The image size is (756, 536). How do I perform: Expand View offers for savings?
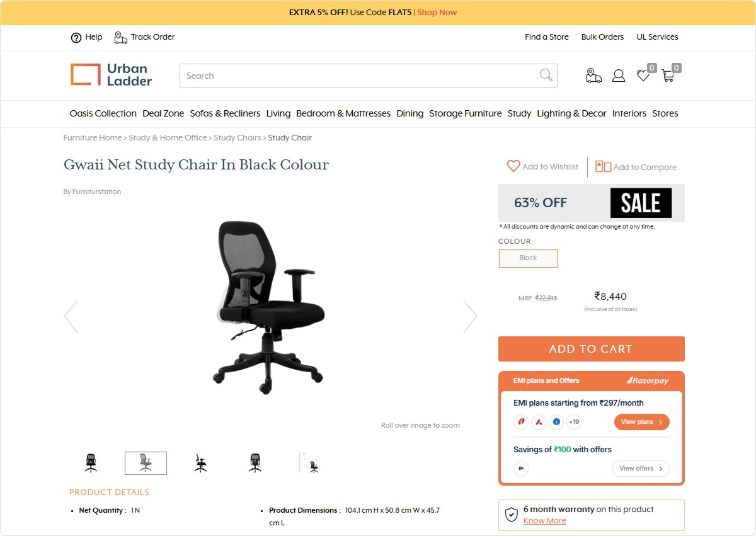click(641, 469)
